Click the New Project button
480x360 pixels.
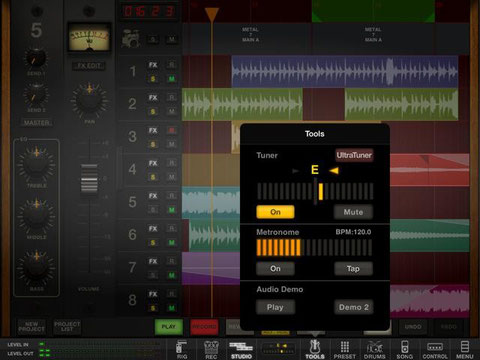[x=31, y=327]
